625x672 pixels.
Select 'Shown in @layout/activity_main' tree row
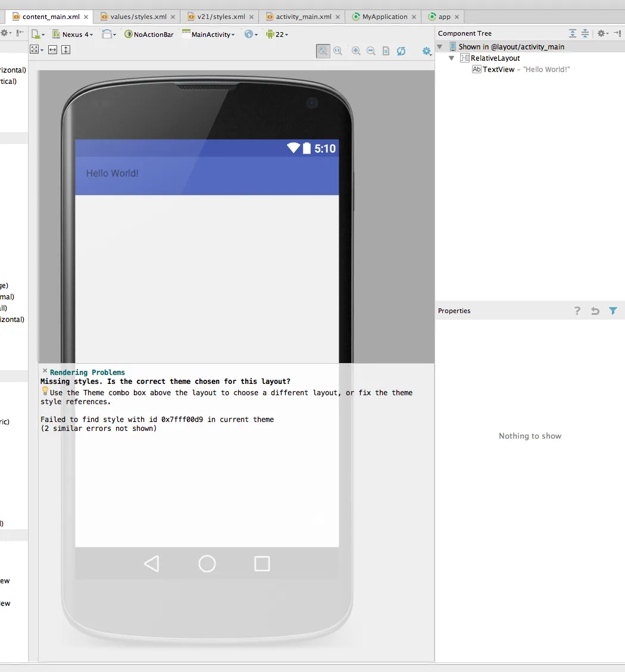coord(530,46)
